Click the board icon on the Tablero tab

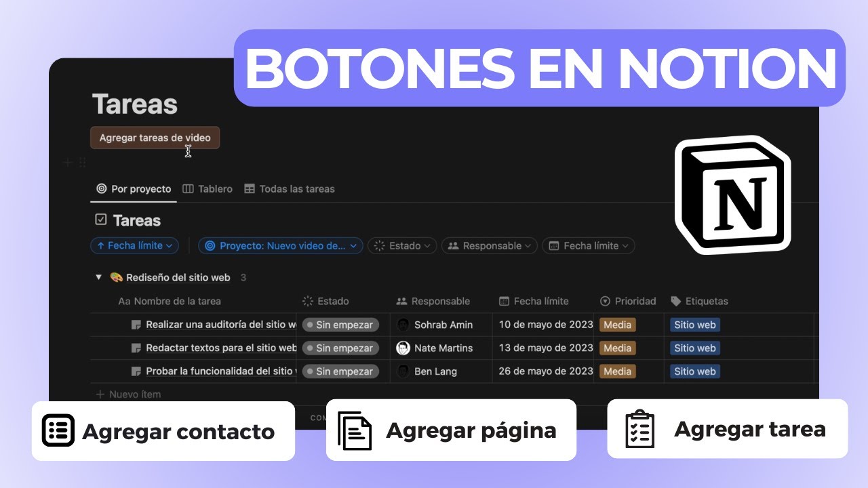tap(189, 189)
